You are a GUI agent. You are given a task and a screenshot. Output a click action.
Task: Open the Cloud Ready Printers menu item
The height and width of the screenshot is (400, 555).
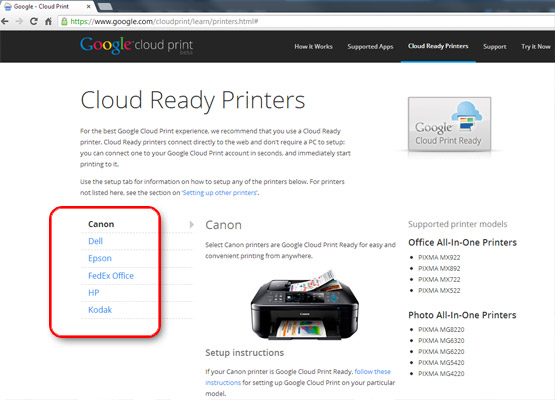(438, 46)
